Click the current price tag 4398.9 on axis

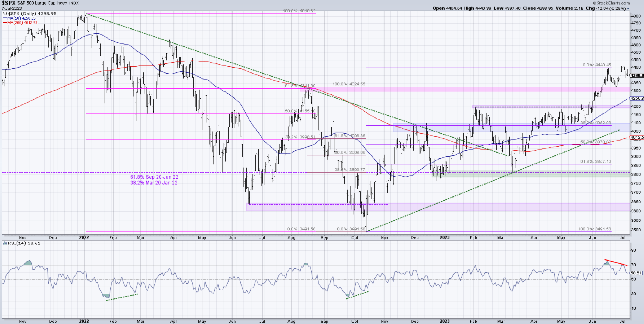(x=637, y=75)
